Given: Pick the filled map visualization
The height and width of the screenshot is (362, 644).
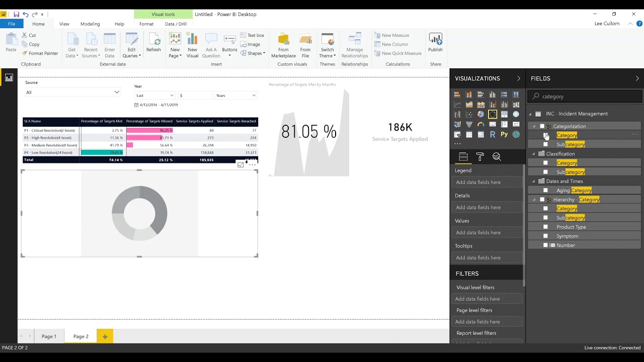Looking at the screenshot, I should click(457, 124).
